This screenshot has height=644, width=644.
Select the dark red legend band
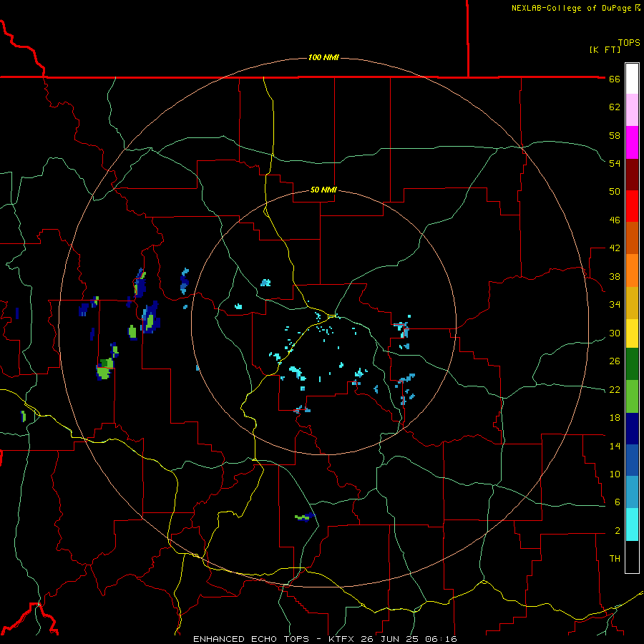[x=632, y=175]
